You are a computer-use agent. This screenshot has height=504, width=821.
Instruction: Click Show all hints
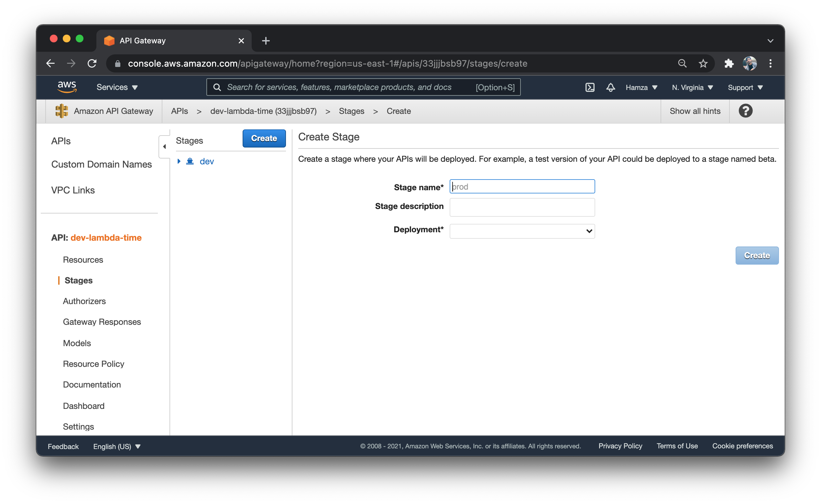(x=695, y=111)
